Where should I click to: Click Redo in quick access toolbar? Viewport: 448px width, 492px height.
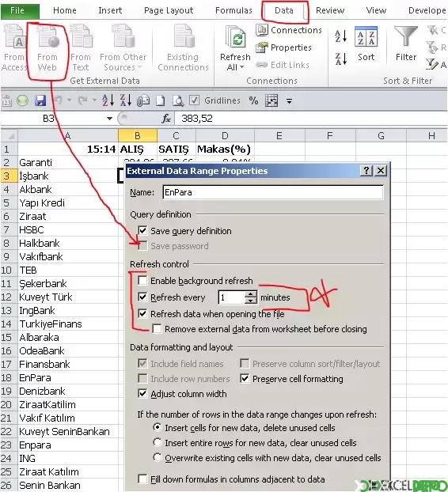[x=83, y=100]
